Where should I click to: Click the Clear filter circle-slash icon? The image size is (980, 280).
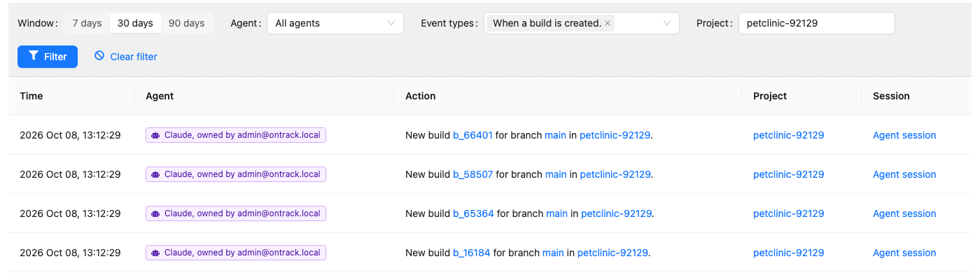point(99,56)
